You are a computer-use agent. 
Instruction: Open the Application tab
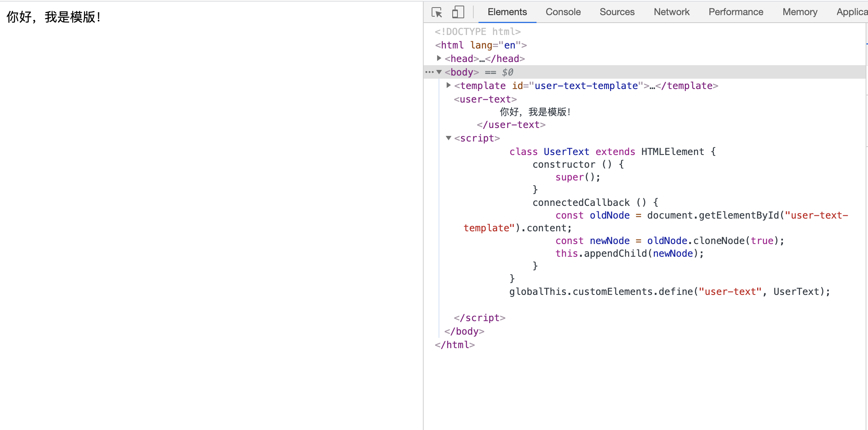click(x=853, y=12)
